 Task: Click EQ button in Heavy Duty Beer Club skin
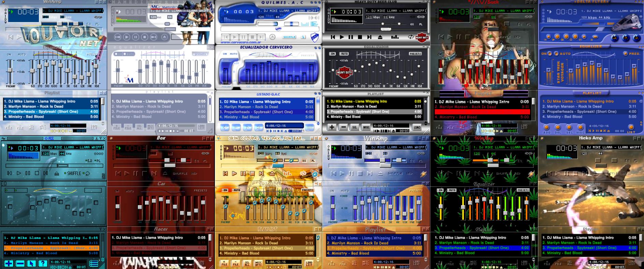[x=412, y=24]
